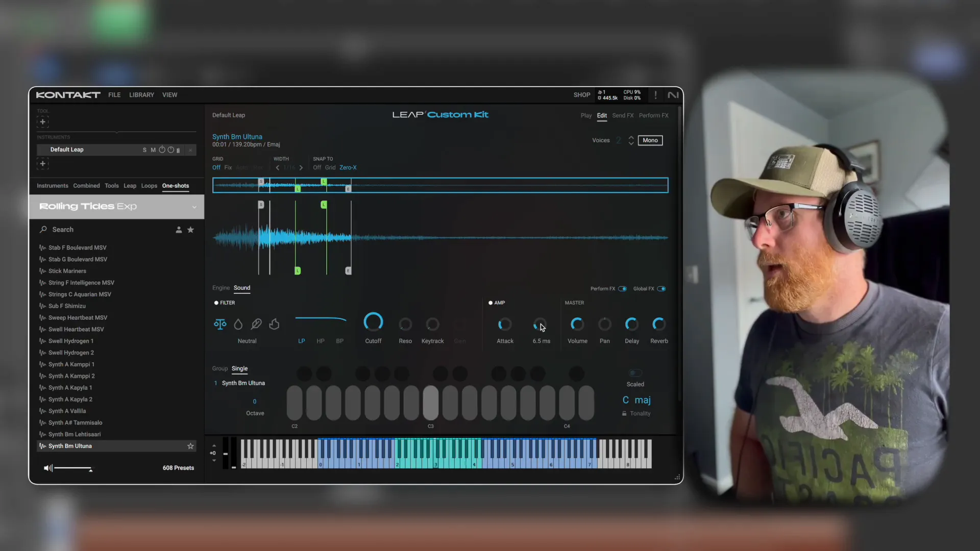Toggle the Mono button
This screenshot has height=551, width=980.
pyautogui.click(x=650, y=140)
